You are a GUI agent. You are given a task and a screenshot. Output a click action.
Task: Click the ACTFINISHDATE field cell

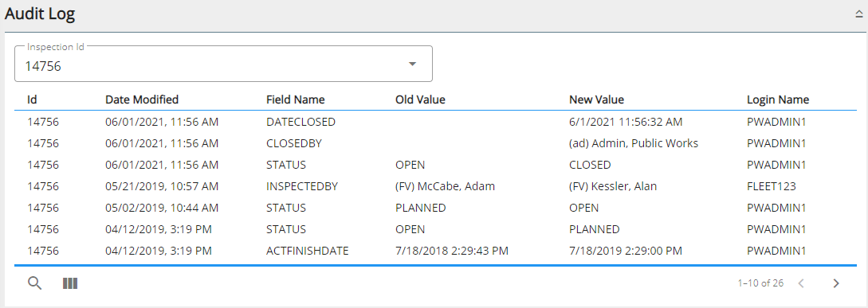pyautogui.click(x=307, y=251)
